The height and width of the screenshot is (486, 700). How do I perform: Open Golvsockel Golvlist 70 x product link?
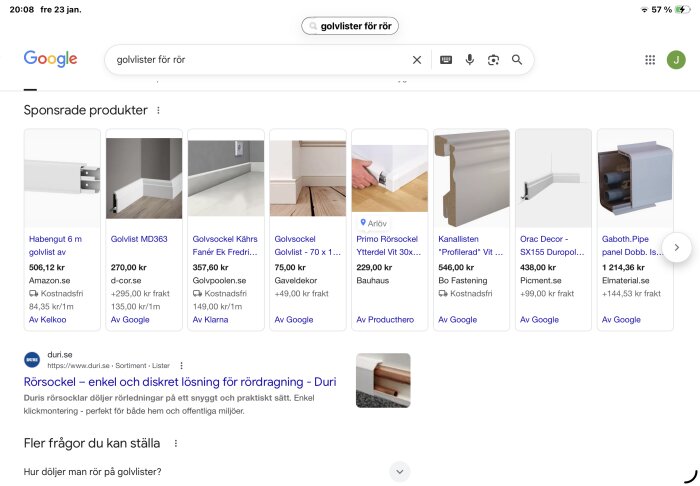click(x=307, y=245)
